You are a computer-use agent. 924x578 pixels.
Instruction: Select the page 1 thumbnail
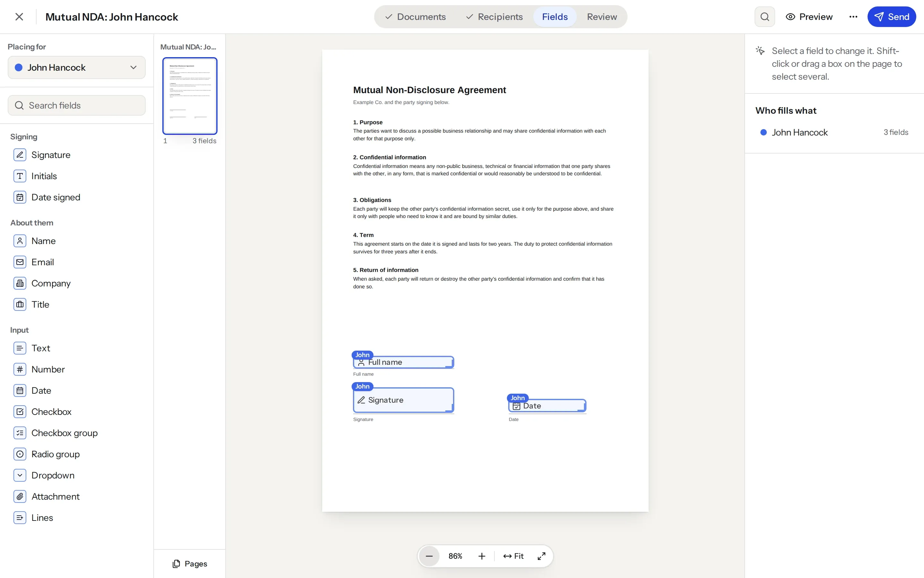[190, 96]
